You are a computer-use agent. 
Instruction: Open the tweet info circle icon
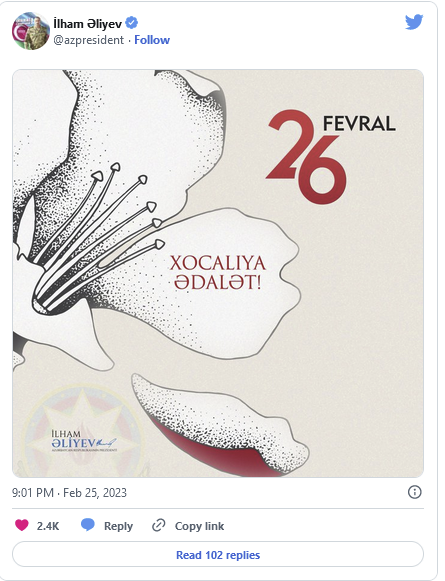pos(414,492)
